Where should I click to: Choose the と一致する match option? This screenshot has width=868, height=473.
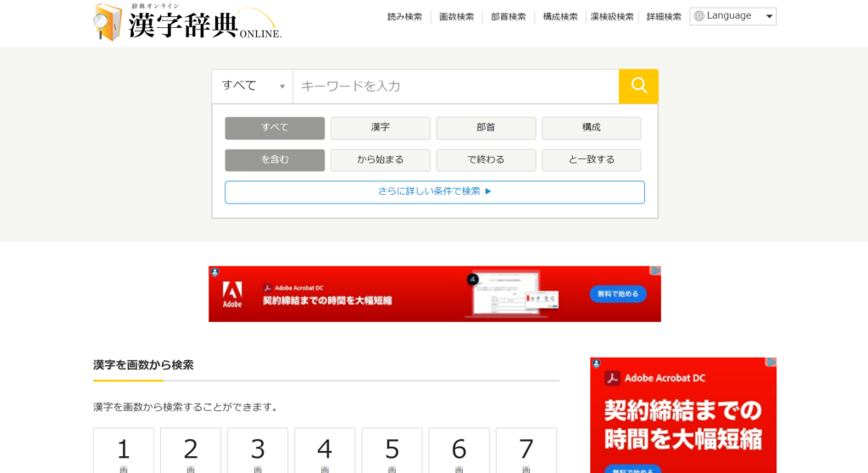coord(591,160)
